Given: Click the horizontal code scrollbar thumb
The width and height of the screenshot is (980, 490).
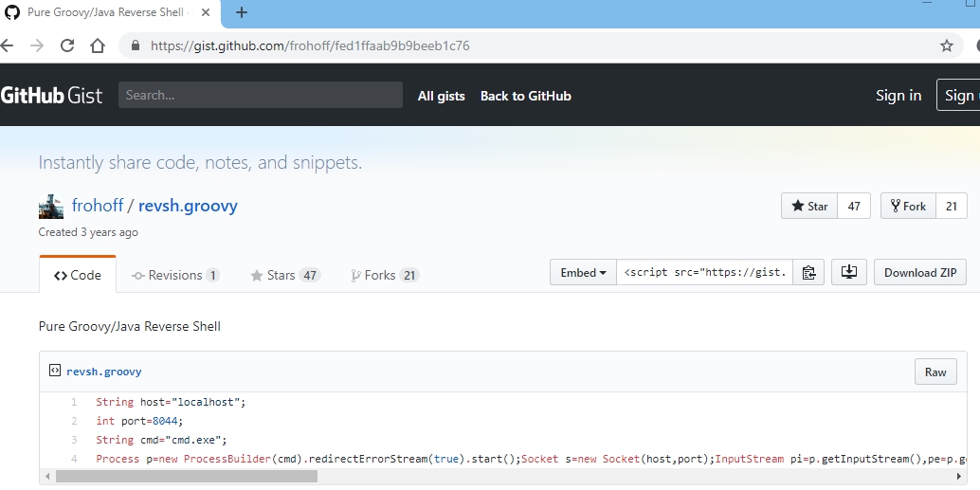Looking at the screenshot, I should click(x=187, y=476).
